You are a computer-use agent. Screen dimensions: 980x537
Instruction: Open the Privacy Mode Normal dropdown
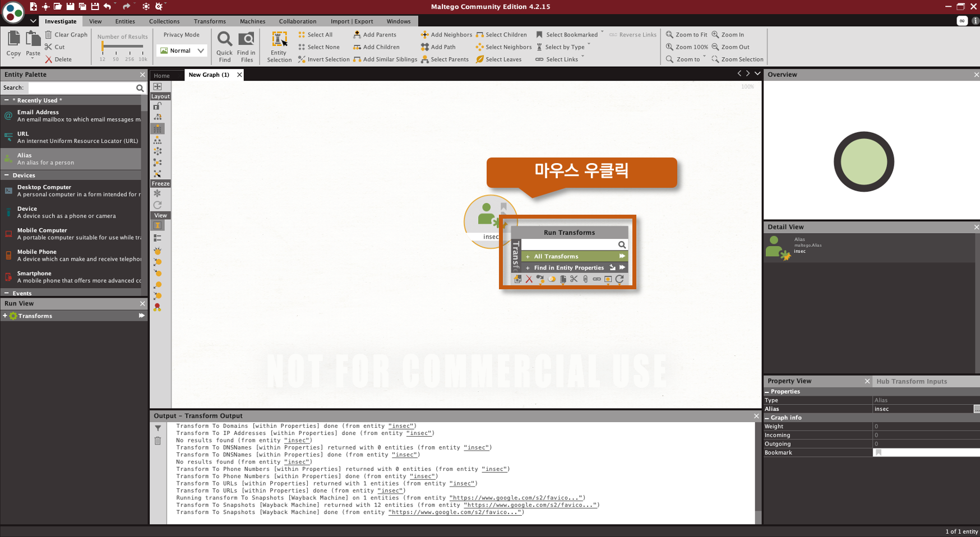182,50
